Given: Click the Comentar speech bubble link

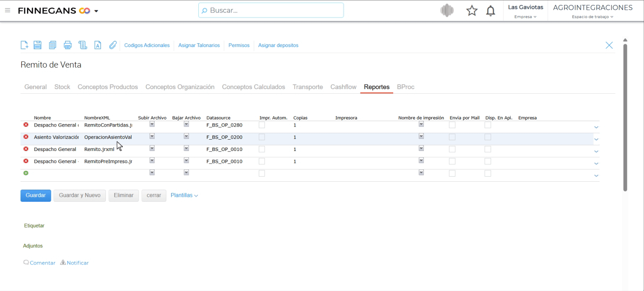Looking at the screenshot, I should 39,263.
